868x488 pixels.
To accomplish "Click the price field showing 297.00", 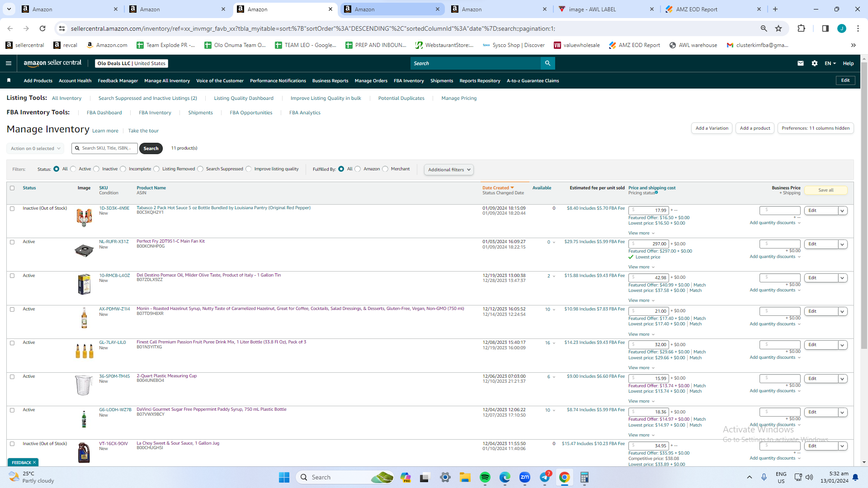I will 649,244.
